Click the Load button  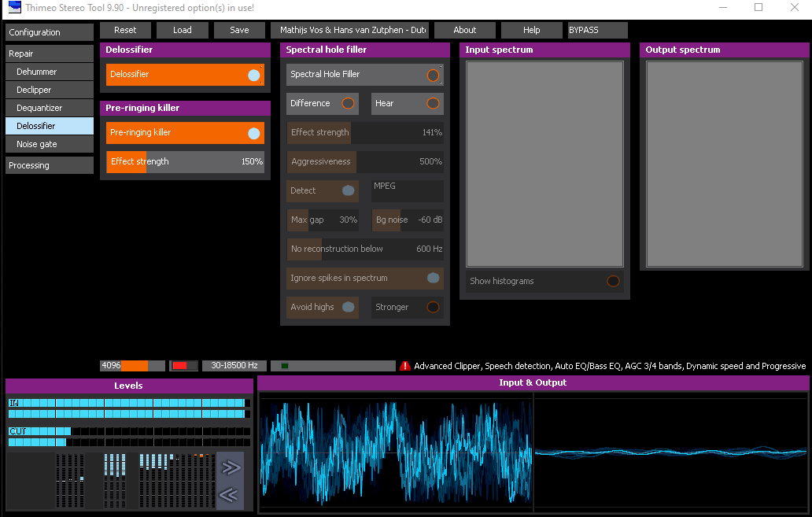tap(183, 30)
